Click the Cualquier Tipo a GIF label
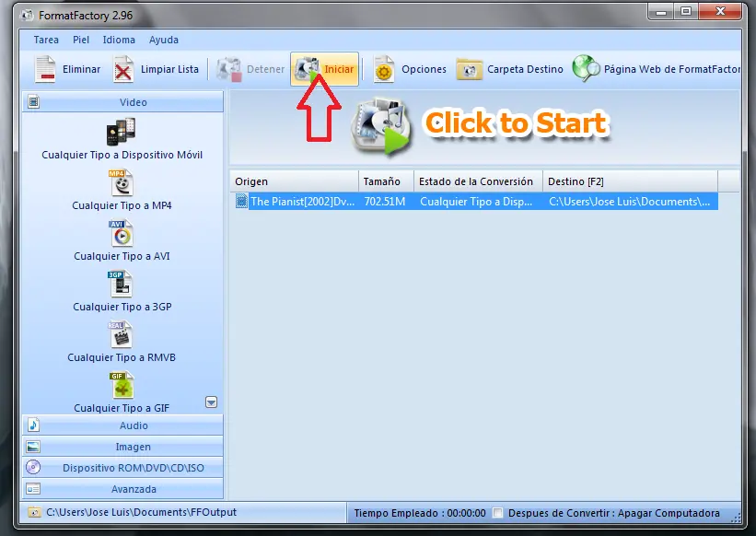The width and height of the screenshot is (756, 536). (x=122, y=408)
